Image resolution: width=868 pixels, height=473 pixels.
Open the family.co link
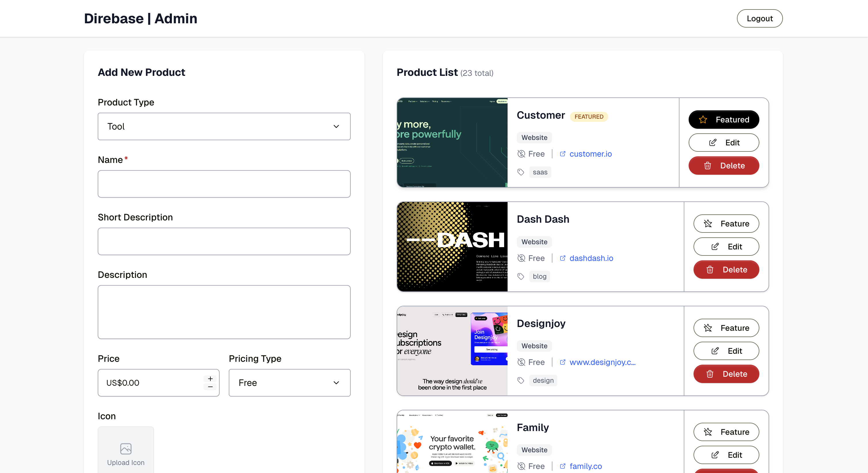tap(586, 466)
